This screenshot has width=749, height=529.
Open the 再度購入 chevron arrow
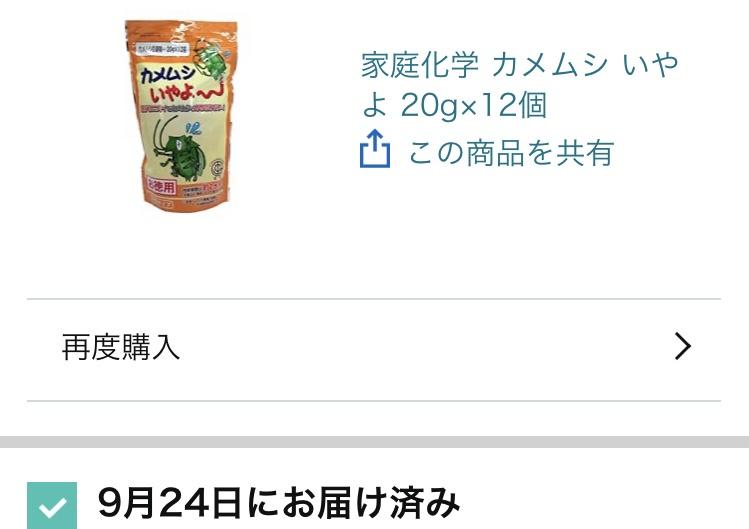click(x=683, y=346)
